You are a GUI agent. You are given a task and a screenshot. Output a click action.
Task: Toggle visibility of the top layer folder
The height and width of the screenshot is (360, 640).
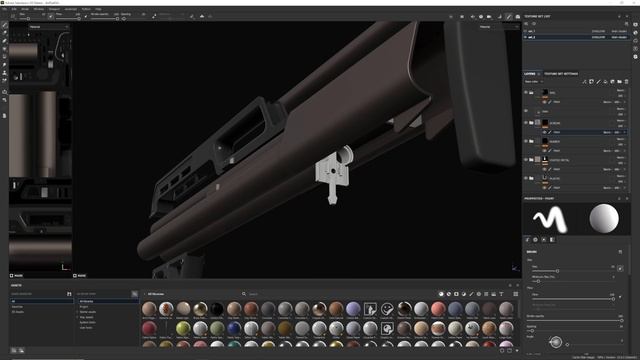tap(526, 93)
